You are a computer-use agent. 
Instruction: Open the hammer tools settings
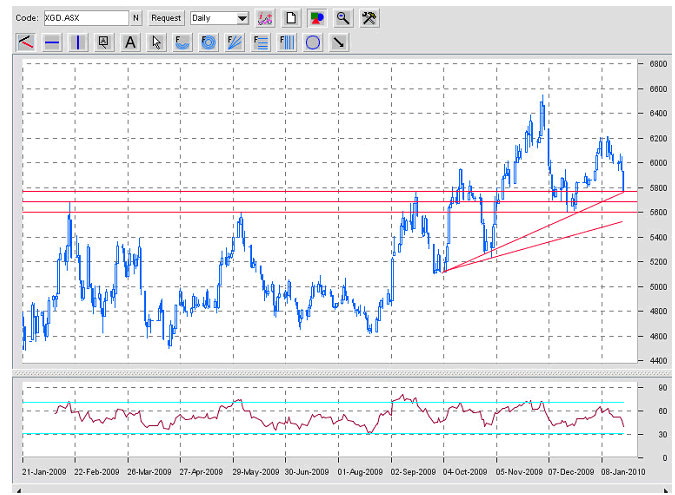click(369, 18)
